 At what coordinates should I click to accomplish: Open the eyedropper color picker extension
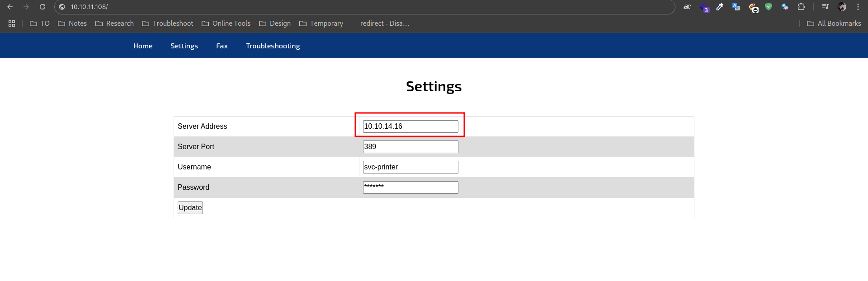coord(720,7)
